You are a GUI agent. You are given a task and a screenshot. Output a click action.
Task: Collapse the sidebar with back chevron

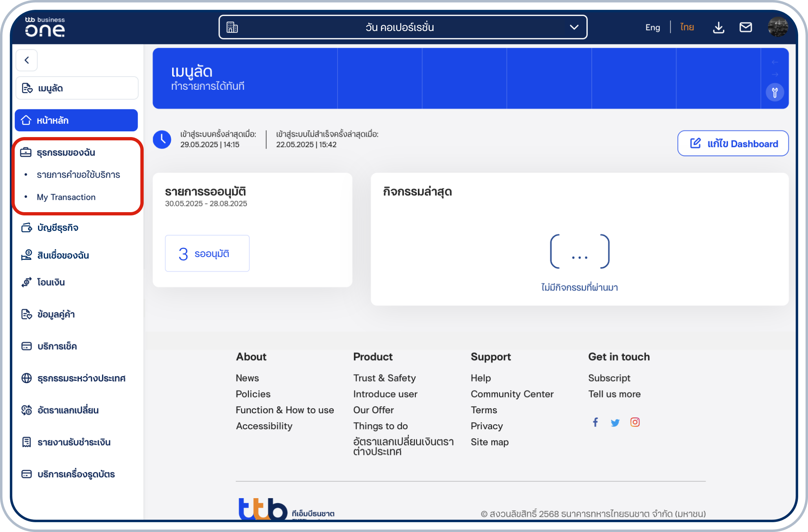pyautogui.click(x=27, y=60)
